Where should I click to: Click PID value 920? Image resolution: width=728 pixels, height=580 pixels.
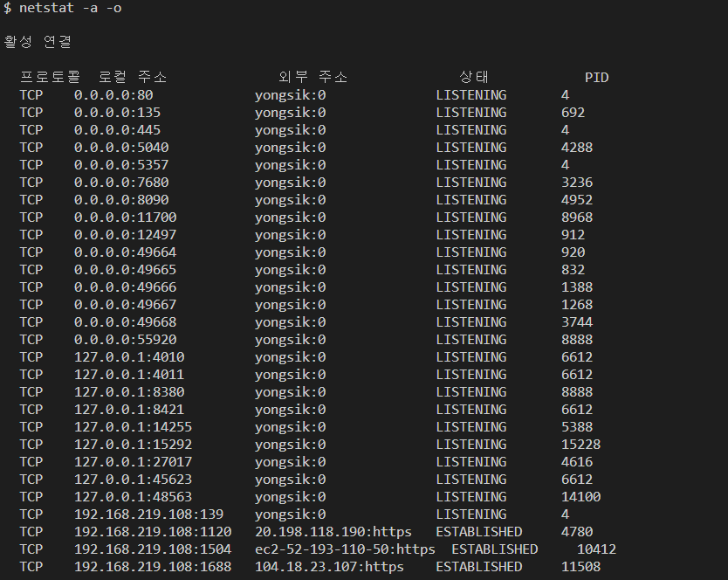point(573,252)
